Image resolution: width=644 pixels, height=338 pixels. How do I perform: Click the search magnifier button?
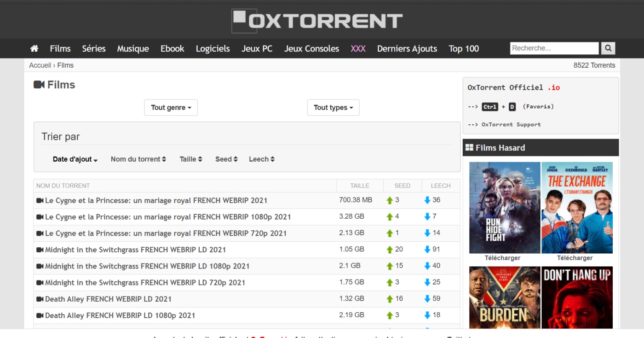(x=608, y=48)
